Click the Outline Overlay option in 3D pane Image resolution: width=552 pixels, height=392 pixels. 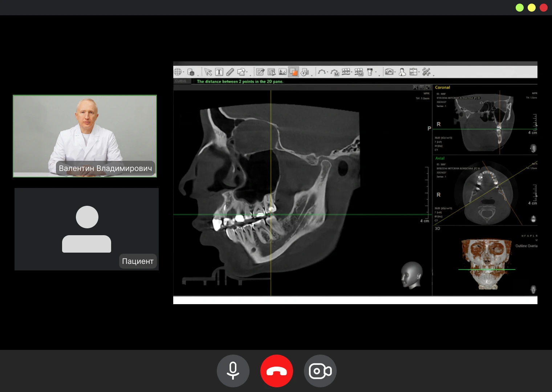[526, 246]
